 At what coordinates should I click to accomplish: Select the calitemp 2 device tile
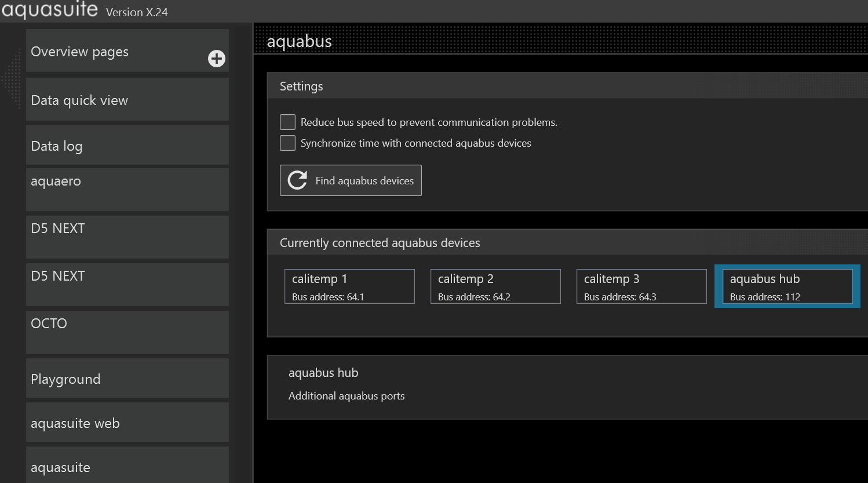click(495, 286)
